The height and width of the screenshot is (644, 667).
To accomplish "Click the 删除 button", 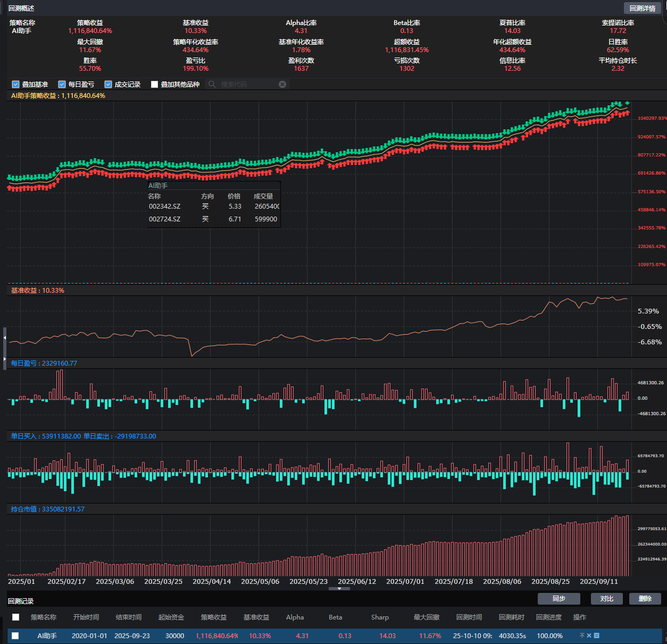I will click(x=645, y=599).
